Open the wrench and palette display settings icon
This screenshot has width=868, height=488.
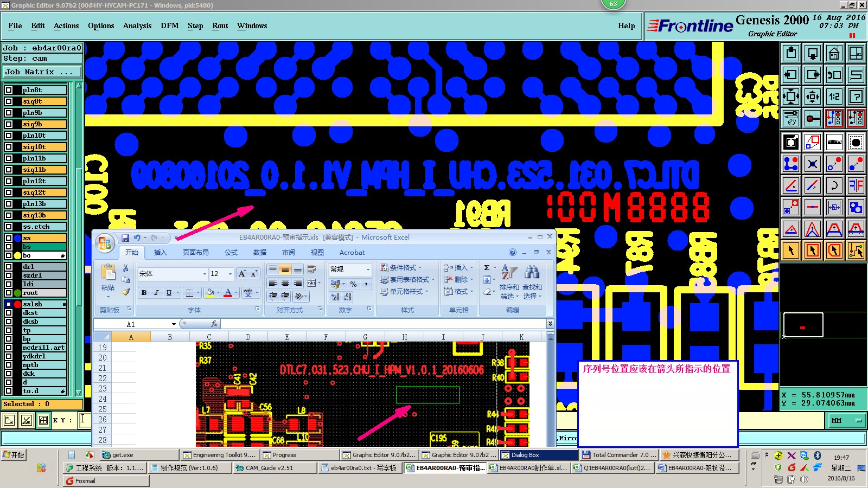point(791,118)
